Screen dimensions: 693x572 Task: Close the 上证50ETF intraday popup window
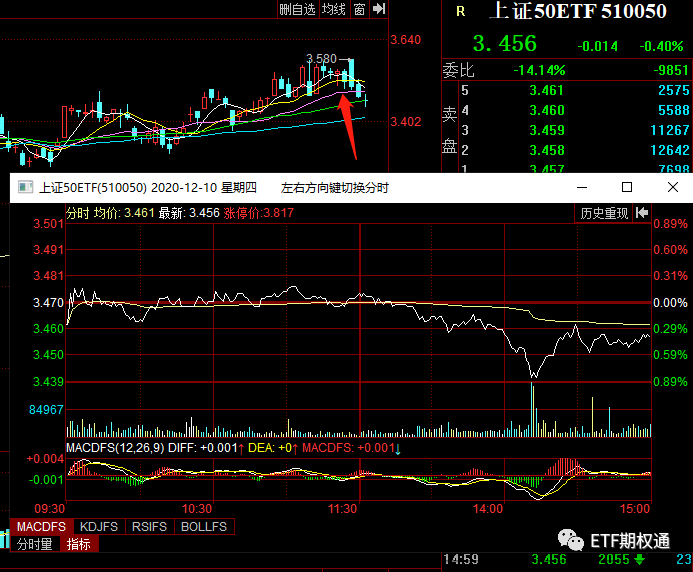pyautogui.click(x=673, y=187)
